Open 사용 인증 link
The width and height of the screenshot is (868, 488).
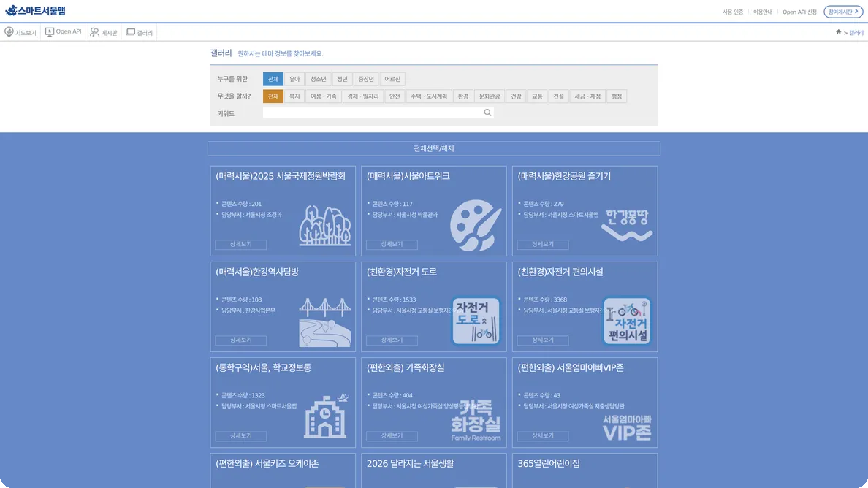(732, 12)
